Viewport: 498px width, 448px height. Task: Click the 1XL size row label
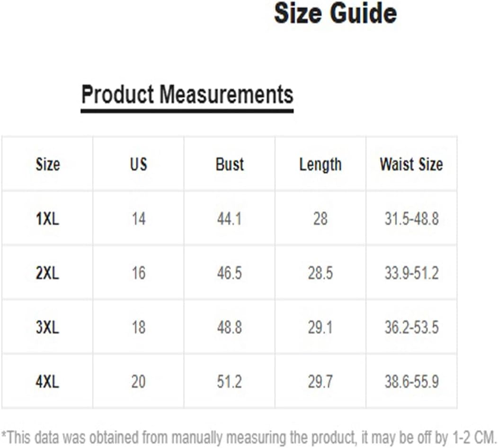point(47,219)
